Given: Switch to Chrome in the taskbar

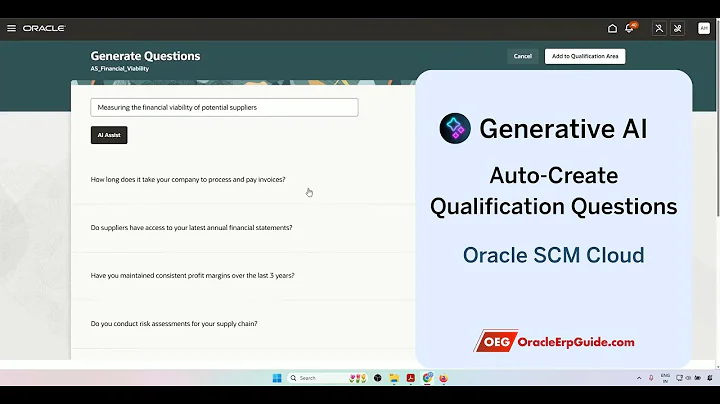Looking at the screenshot, I should point(428,378).
